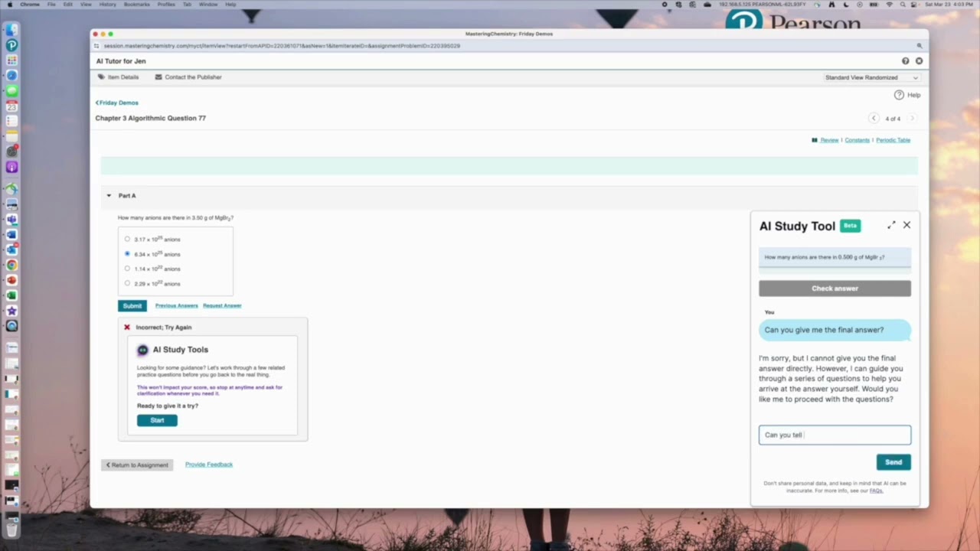This screenshot has width=980, height=551.
Task: Go to the next item arrow
Action: point(911,118)
